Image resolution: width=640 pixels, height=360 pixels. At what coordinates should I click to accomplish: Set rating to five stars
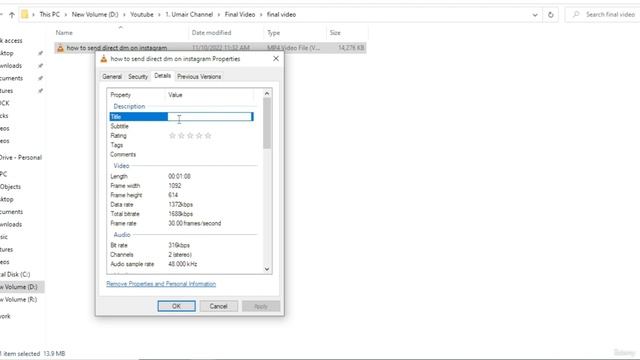pyautogui.click(x=208, y=136)
